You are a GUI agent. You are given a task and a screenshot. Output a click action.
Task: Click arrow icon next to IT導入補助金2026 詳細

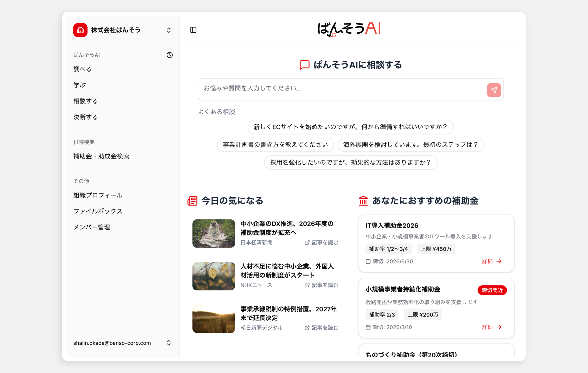click(499, 261)
